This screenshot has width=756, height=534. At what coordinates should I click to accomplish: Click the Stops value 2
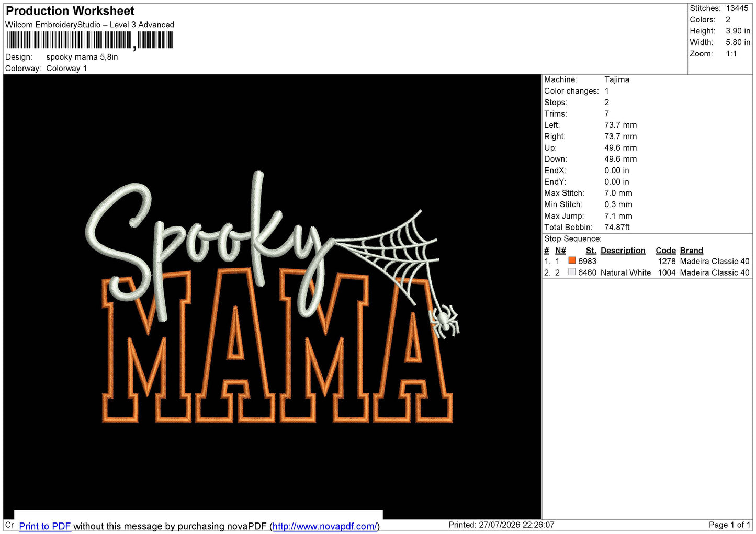[x=607, y=103]
